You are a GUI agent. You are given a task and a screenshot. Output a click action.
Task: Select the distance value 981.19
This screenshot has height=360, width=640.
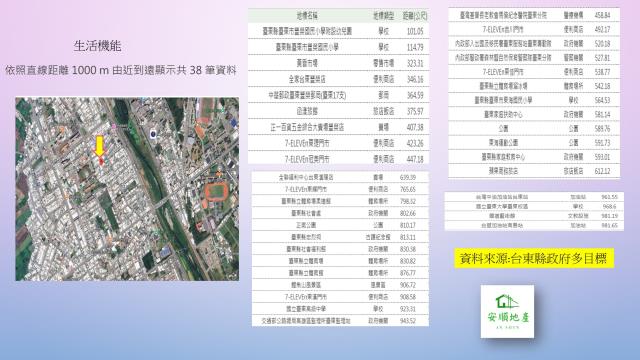click(x=609, y=216)
